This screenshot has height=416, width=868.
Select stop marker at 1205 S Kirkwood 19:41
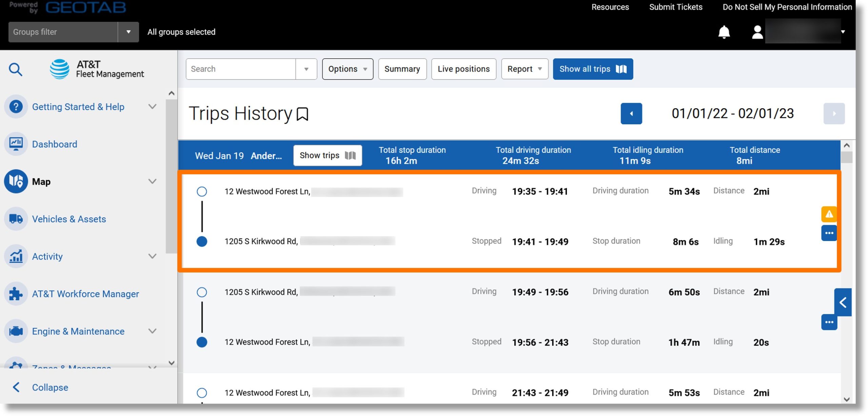pos(202,241)
